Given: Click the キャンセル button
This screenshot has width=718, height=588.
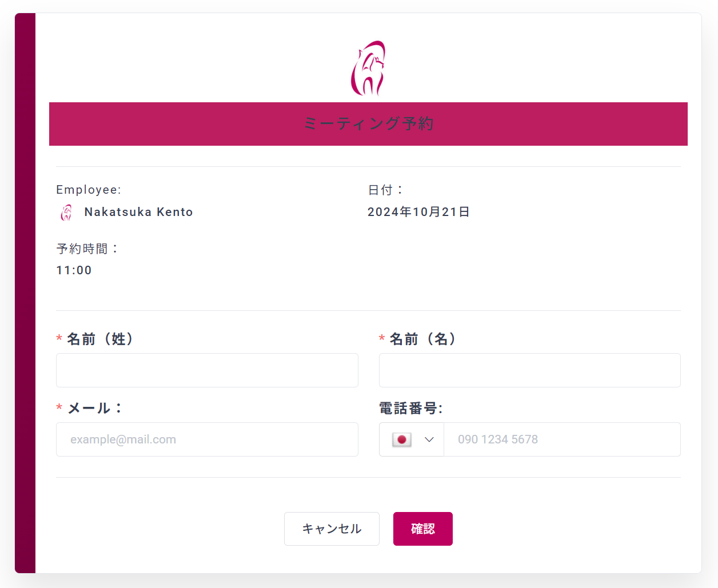Looking at the screenshot, I should coord(332,529).
